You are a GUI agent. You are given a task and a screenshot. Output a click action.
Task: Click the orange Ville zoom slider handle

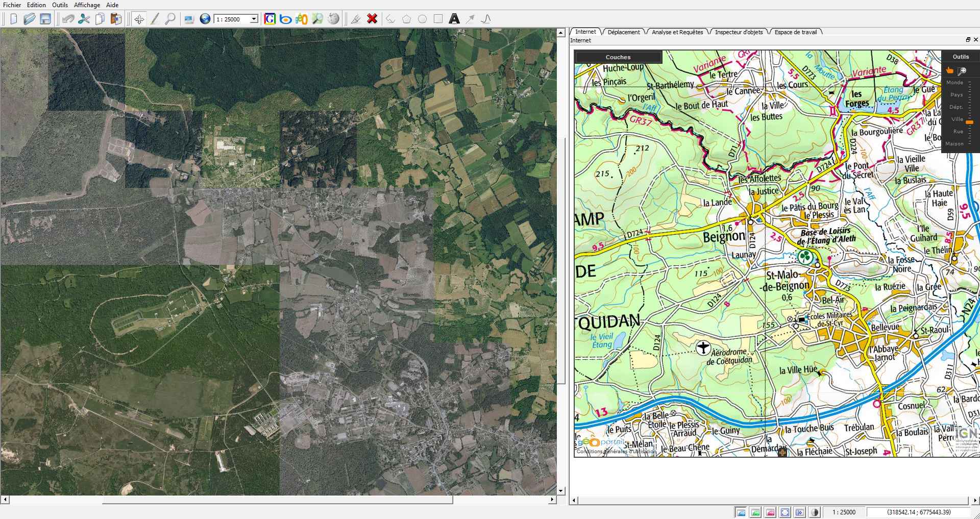969,122
